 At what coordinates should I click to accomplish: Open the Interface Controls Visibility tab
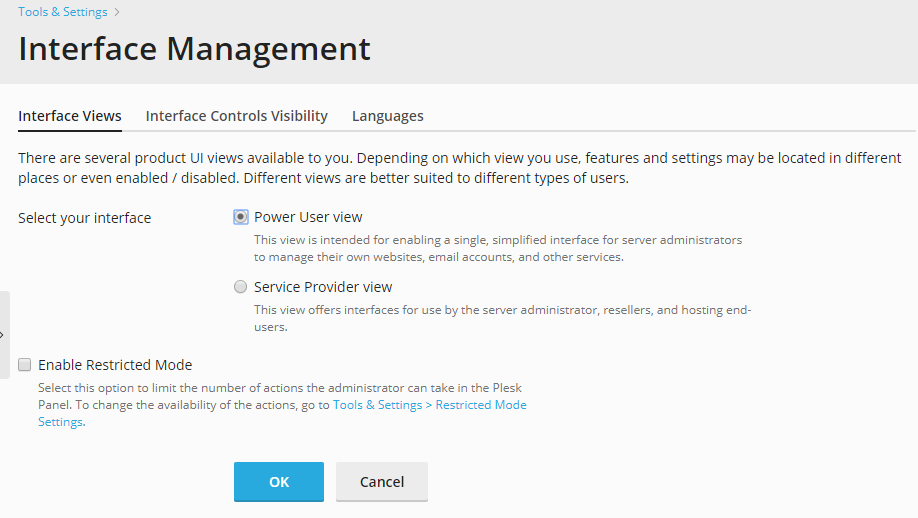tap(237, 116)
